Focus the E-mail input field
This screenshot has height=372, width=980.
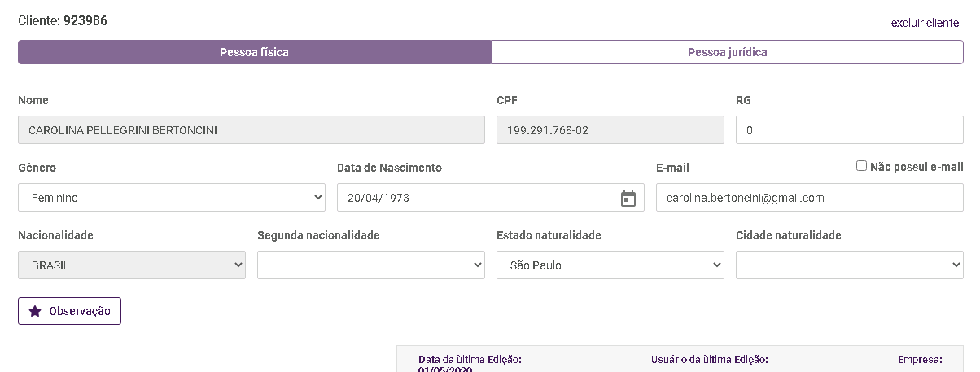coord(809,198)
